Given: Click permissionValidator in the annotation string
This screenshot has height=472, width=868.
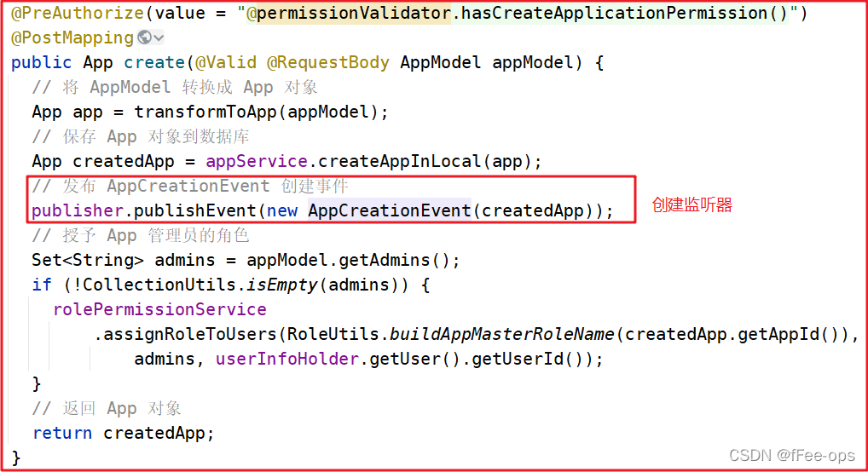Looking at the screenshot, I should [x=354, y=13].
